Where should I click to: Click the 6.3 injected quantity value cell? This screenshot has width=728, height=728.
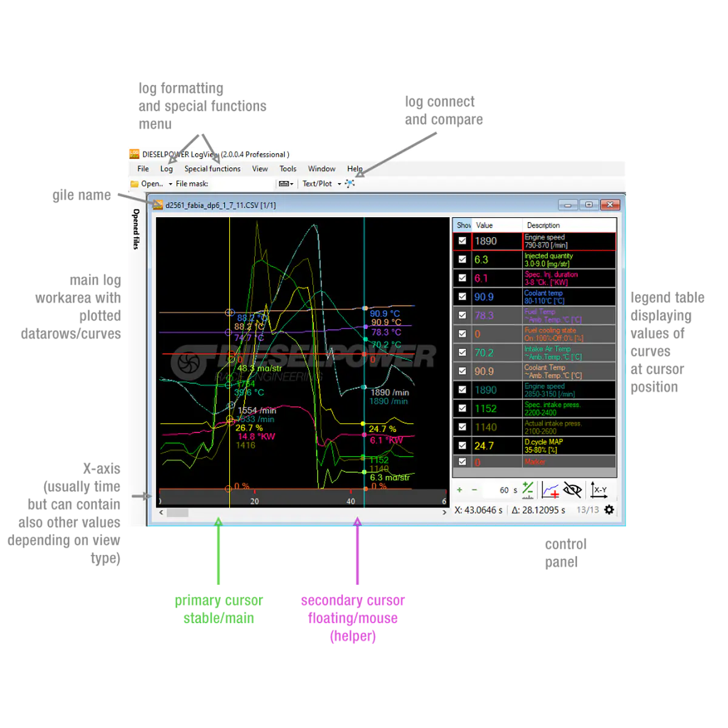497,260
